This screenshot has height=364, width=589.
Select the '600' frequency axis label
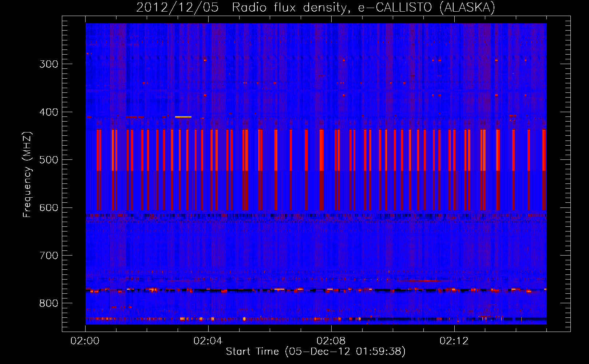point(49,208)
